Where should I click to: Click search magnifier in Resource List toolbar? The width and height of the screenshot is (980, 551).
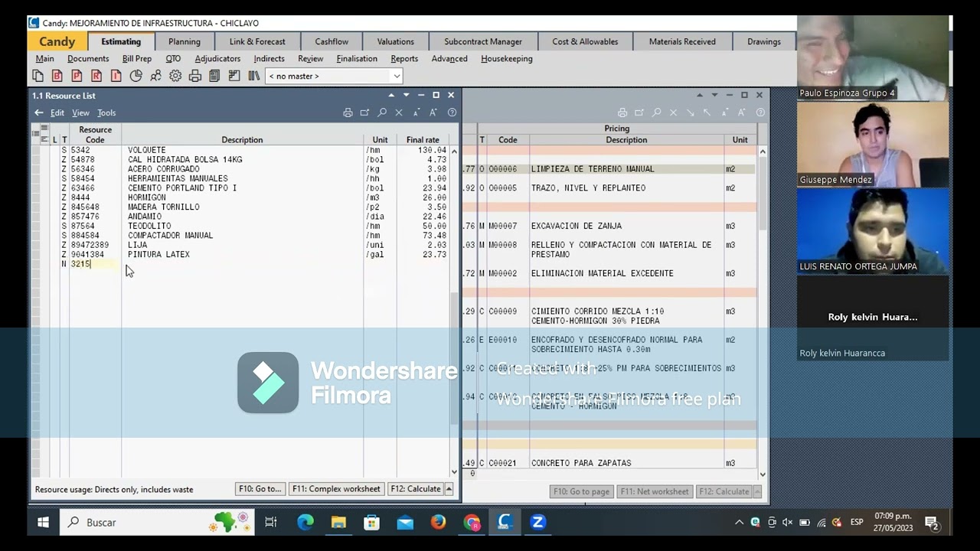click(x=382, y=112)
